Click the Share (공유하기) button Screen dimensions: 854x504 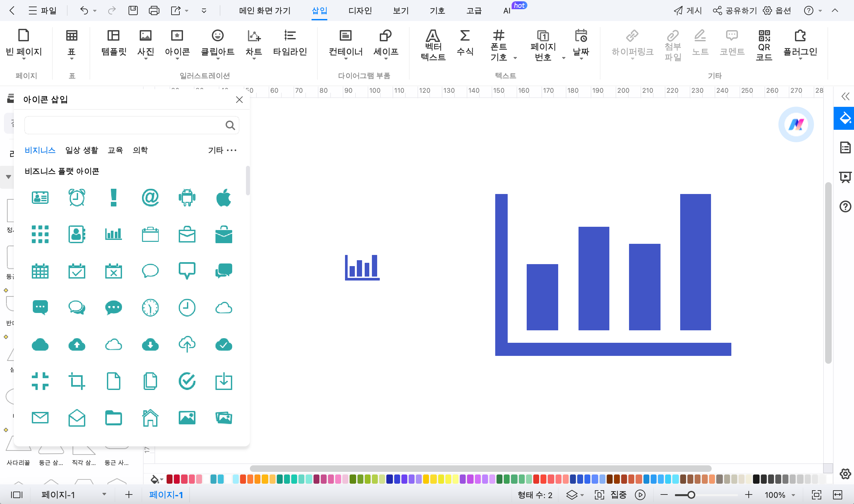(x=734, y=10)
